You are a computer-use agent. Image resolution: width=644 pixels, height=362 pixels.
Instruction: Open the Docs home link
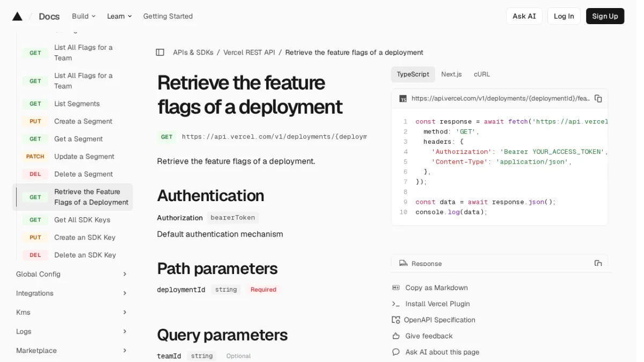click(x=49, y=17)
